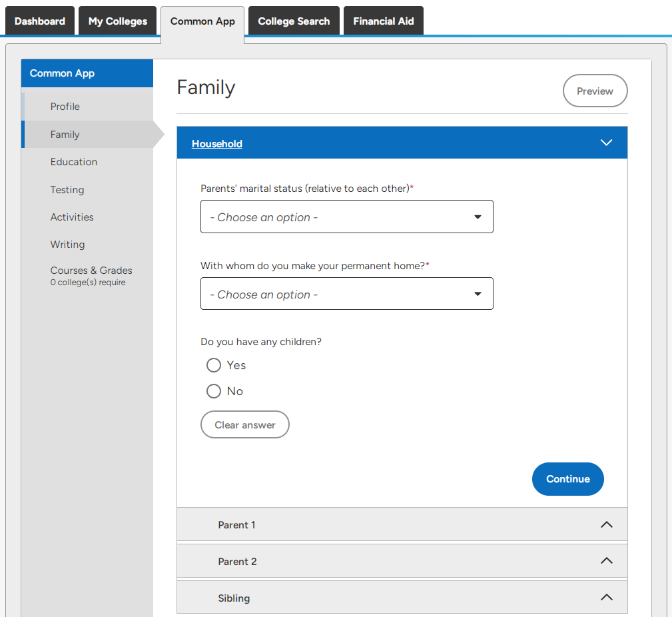672x617 pixels.
Task: Click "0 college(s) require" text
Action: 88,282
